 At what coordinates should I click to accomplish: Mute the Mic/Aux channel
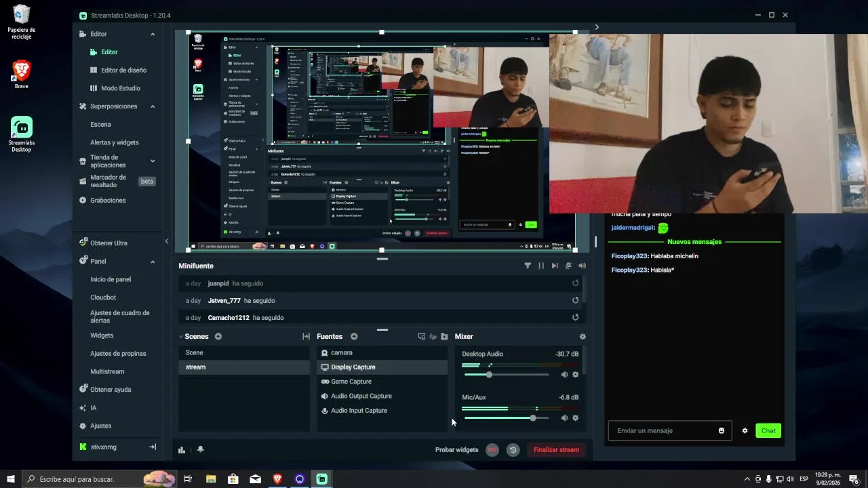564,418
